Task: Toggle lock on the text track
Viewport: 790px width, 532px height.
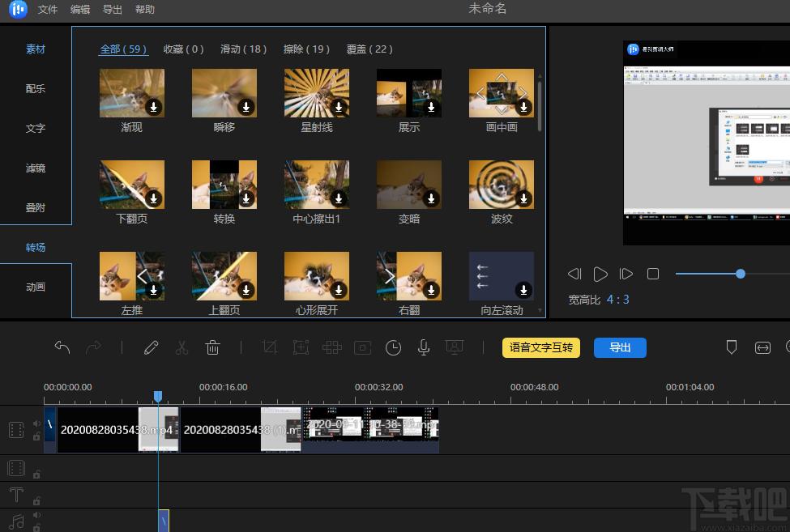Action: (x=36, y=500)
